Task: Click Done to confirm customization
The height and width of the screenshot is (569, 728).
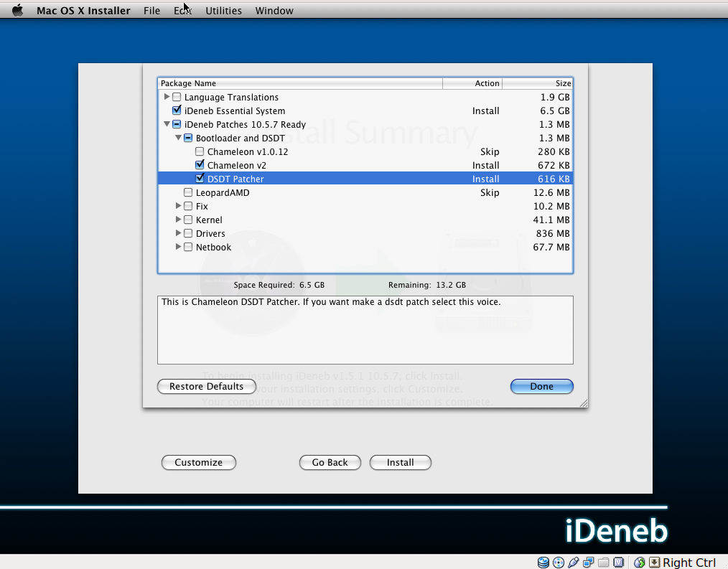Action: click(542, 387)
